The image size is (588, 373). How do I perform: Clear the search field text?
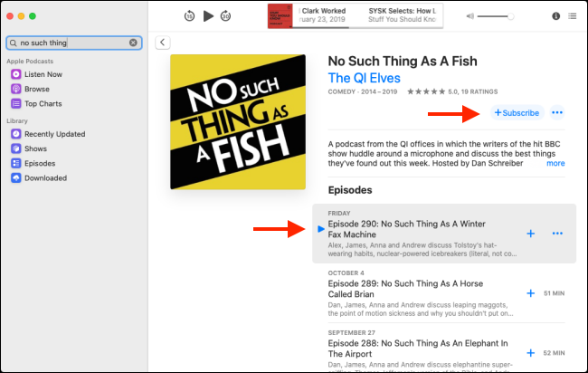click(x=133, y=43)
